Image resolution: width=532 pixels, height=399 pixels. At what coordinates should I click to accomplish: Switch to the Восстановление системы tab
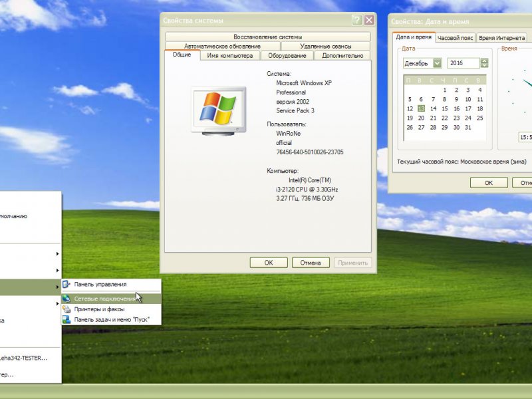[x=268, y=37]
